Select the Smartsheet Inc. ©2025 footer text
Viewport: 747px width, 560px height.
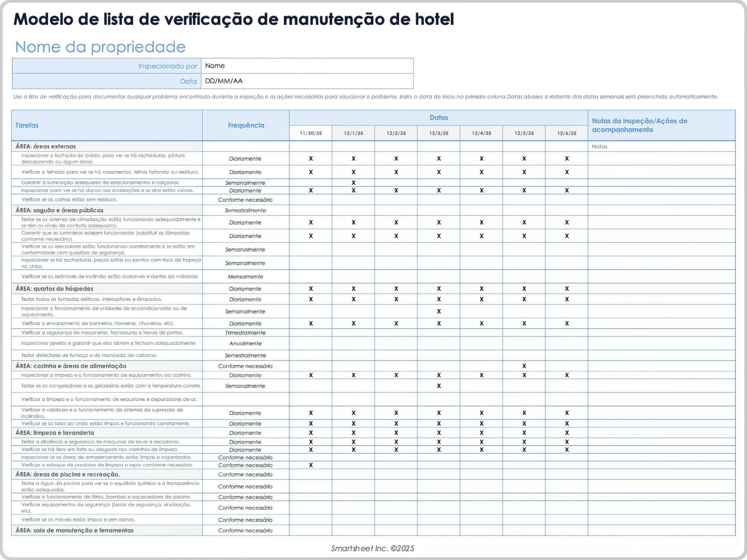[x=373, y=549]
